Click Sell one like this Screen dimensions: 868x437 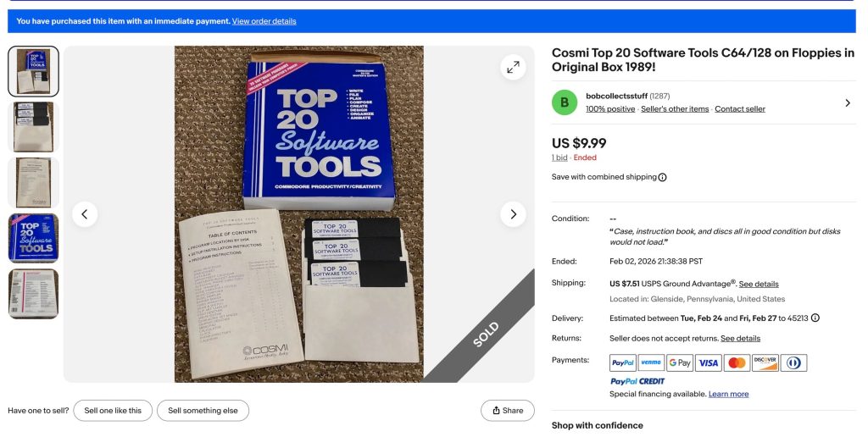pyautogui.click(x=113, y=411)
